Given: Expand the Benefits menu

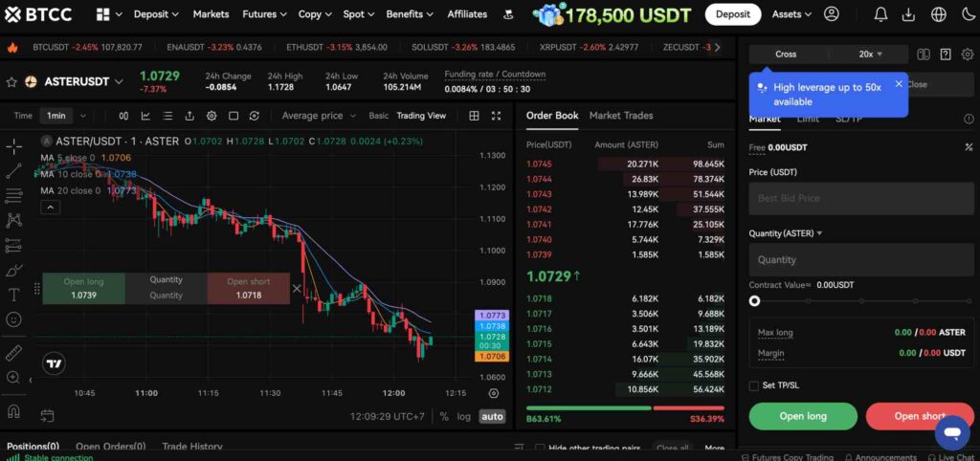Looking at the screenshot, I should pos(410,13).
